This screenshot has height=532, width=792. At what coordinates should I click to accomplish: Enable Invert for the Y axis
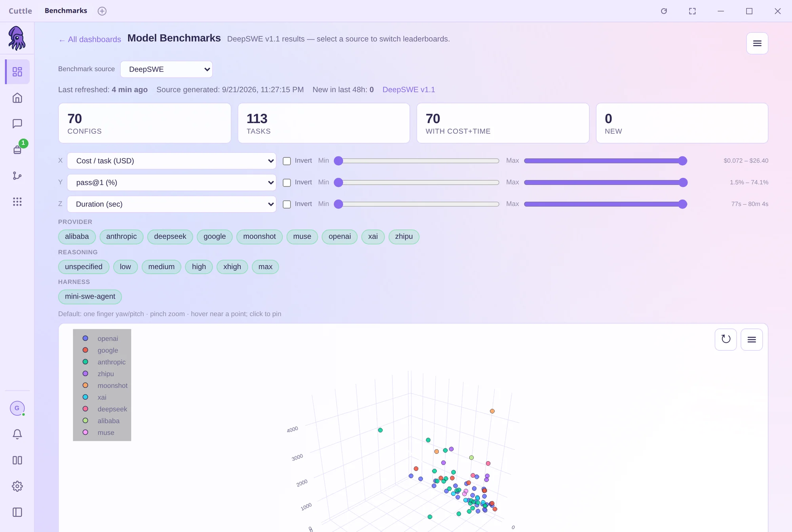point(287,183)
